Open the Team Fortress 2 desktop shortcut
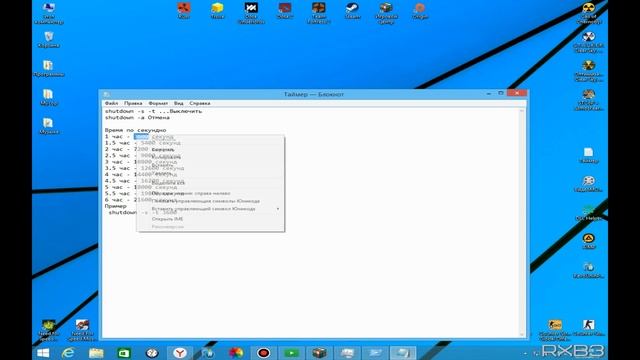Viewport: 640px width, 360px height. coord(319,12)
